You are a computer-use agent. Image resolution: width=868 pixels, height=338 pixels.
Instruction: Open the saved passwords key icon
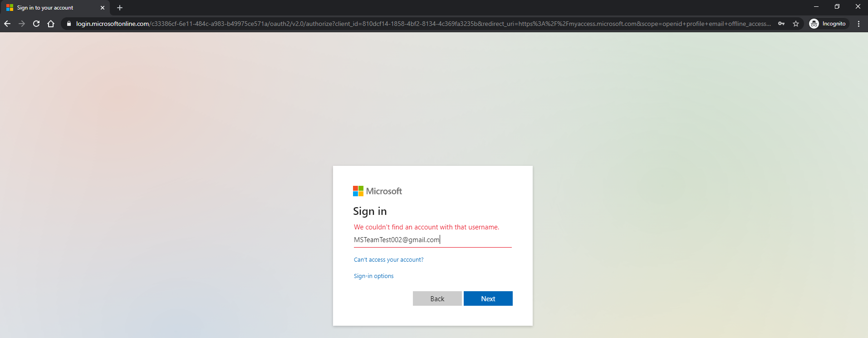(x=781, y=24)
